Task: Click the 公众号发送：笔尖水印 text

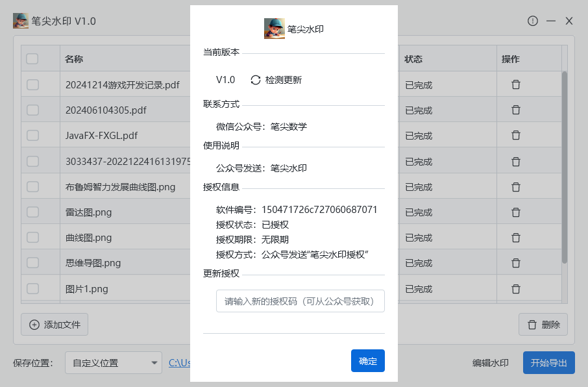Action: (x=262, y=168)
